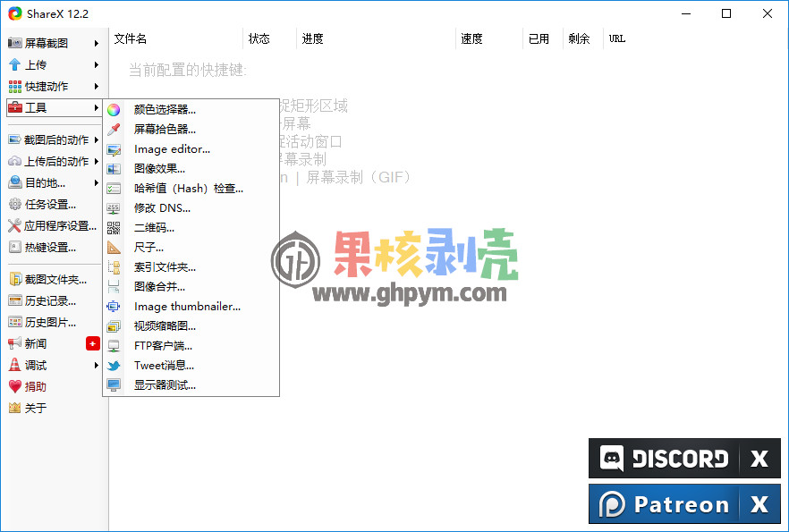
Task: Click the 已用 column header
Action: (543, 38)
